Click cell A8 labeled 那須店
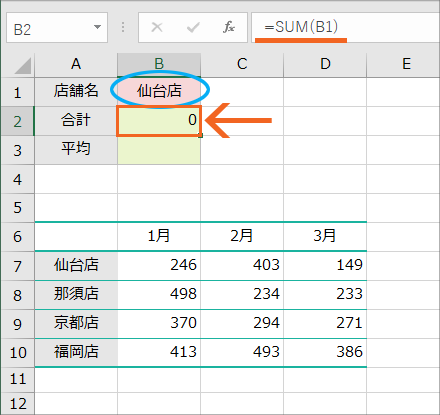The height and width of the screenshot is (415, 440). click(76, 295)
